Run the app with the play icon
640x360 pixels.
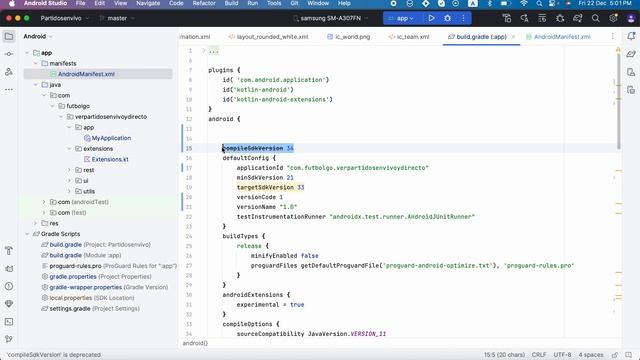point(431,18)
